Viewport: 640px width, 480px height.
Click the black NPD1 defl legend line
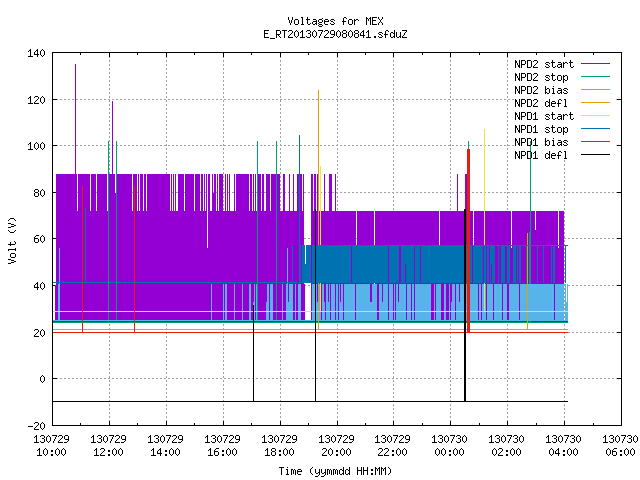point(595,155)
